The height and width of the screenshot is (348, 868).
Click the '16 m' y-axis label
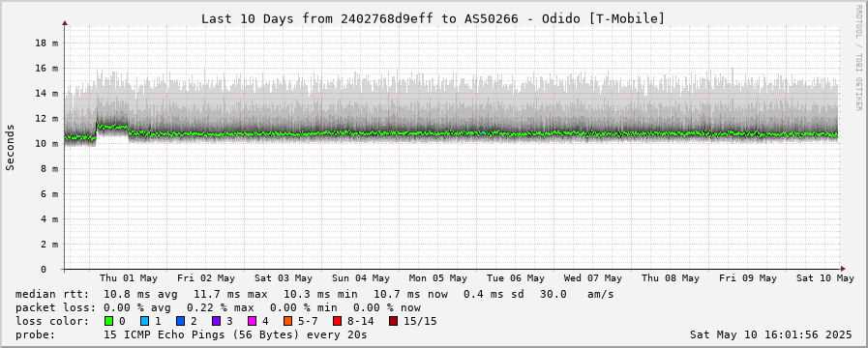(x=46, y=69)
